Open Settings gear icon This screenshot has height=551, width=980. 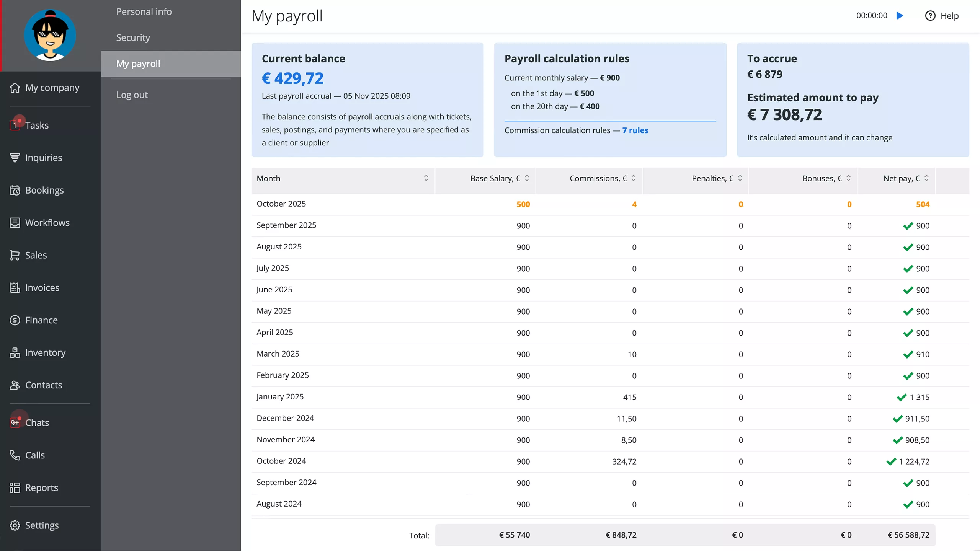tap(15, 525)
